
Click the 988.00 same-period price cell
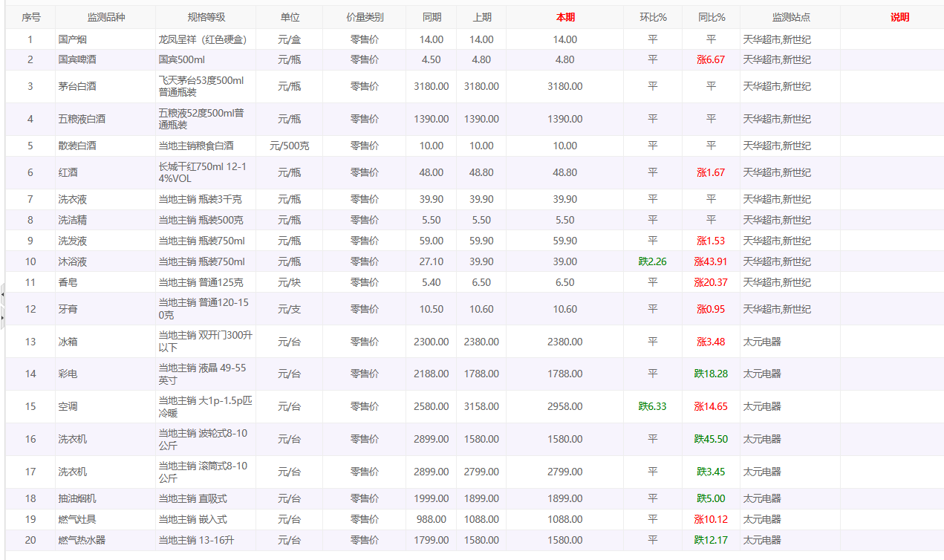coord(432,519)
